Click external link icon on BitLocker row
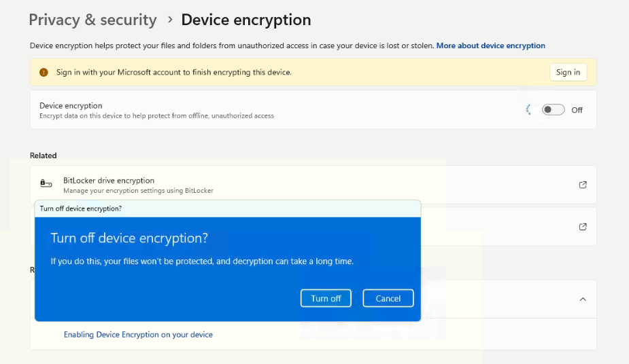The image size is (629, 364). tap(583, 185)
